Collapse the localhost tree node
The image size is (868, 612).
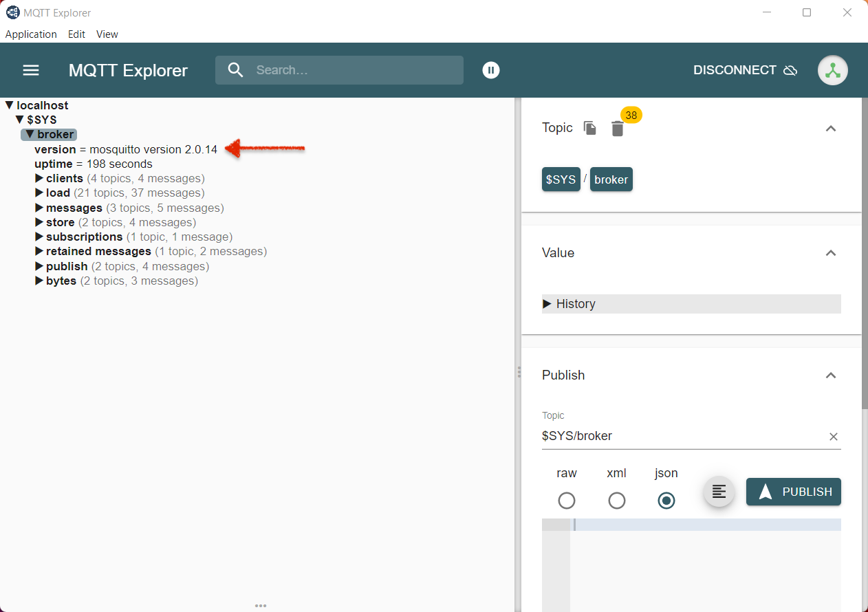10,105
